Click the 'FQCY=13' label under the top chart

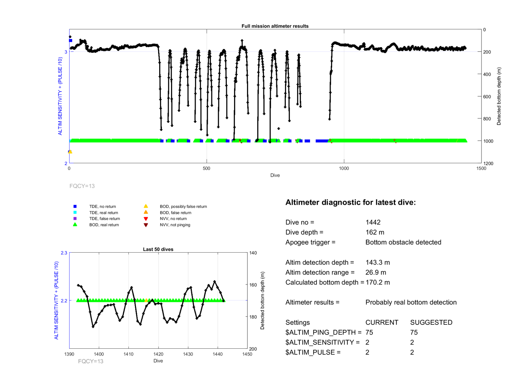(82, 186)
